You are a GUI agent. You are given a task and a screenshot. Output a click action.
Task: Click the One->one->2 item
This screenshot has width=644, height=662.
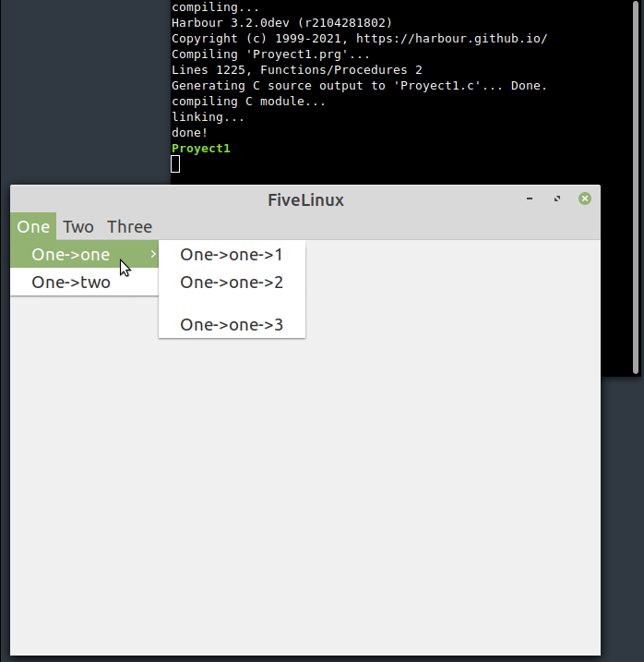[232, 282]
